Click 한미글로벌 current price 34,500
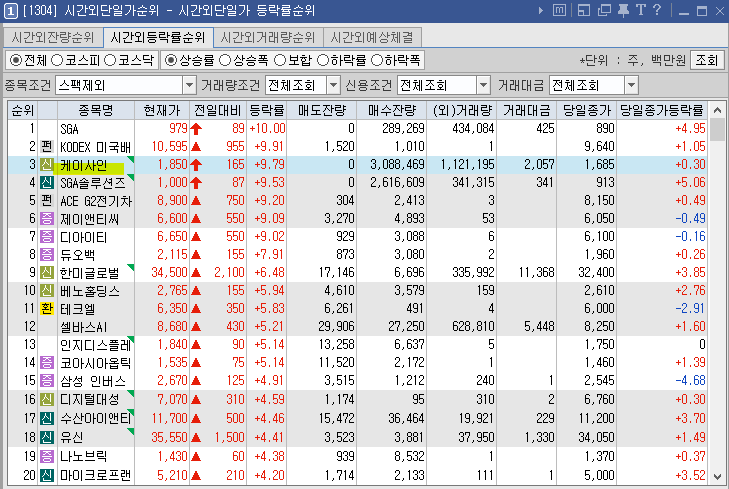Image resolution: width=729 pixels, height=489 pixels. pyautogui.click(x=169, y=272)
